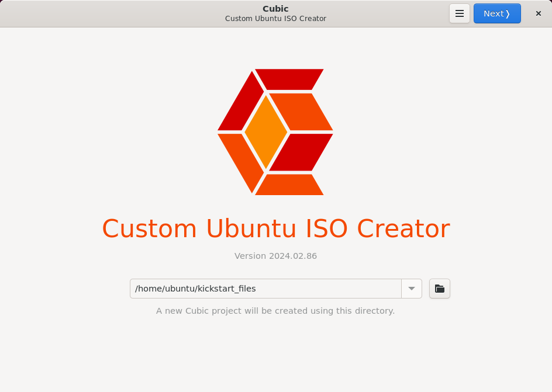Screen dimensions: 552x392
Task: Click 'A new Cubic project will be created' message
Action: (275, 311)
